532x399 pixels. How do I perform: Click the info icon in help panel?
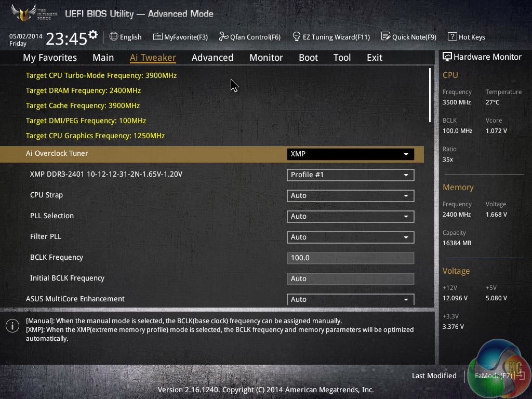pos(12,326)
